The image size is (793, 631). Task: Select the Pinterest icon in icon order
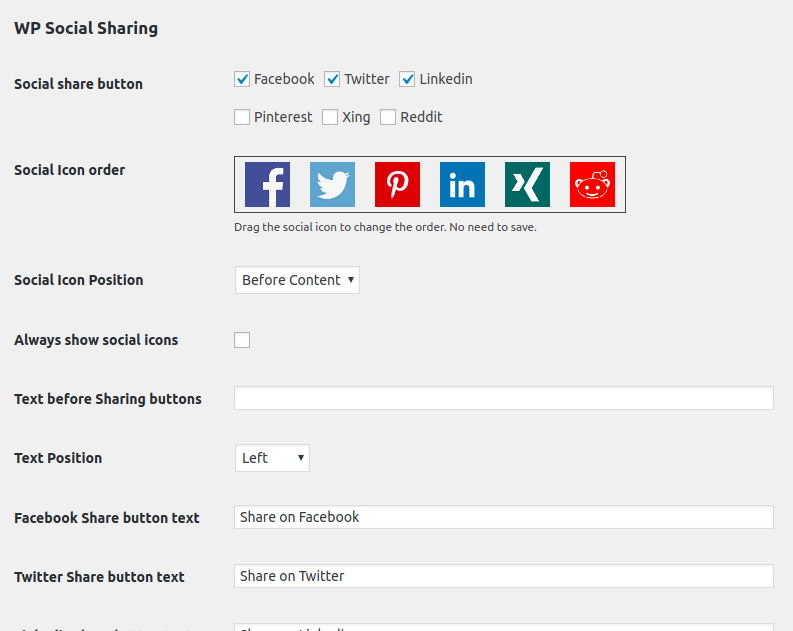(398, 185)
